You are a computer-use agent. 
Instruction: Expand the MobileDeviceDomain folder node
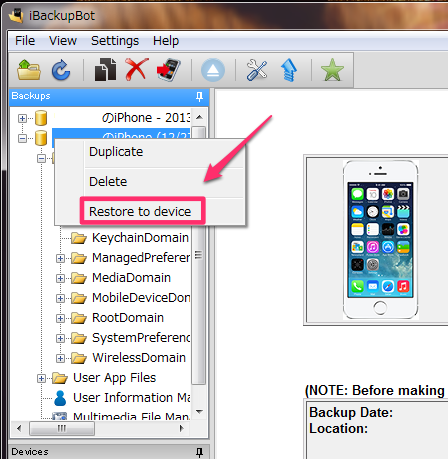click(x=60, y=298)
